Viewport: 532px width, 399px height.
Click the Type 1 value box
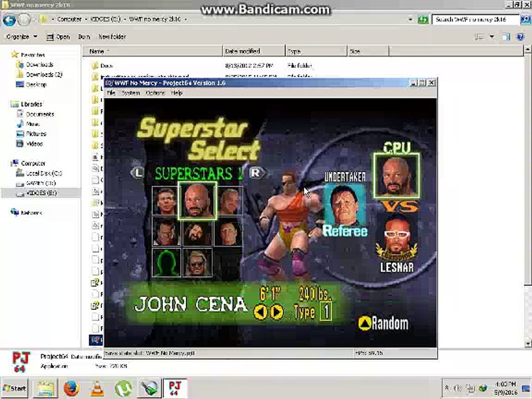coord(326,311)
